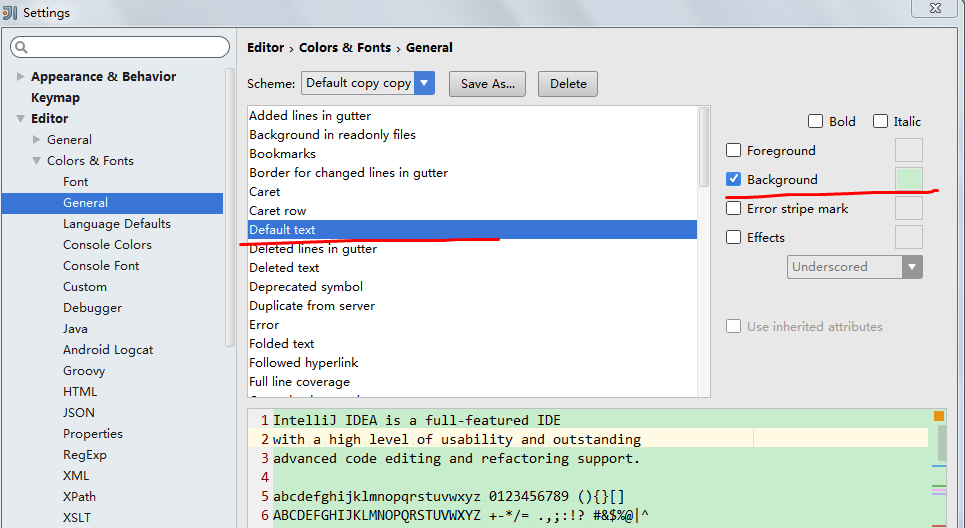Enable the Italic checkbox
965x528 pixels.
tap(880, 121)
